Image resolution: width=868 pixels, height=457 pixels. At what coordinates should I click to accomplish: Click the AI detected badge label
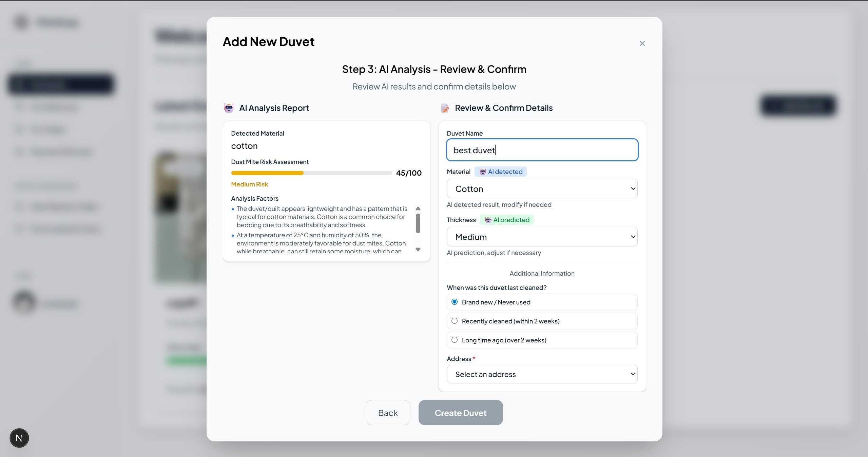click(x=505, y=172)
